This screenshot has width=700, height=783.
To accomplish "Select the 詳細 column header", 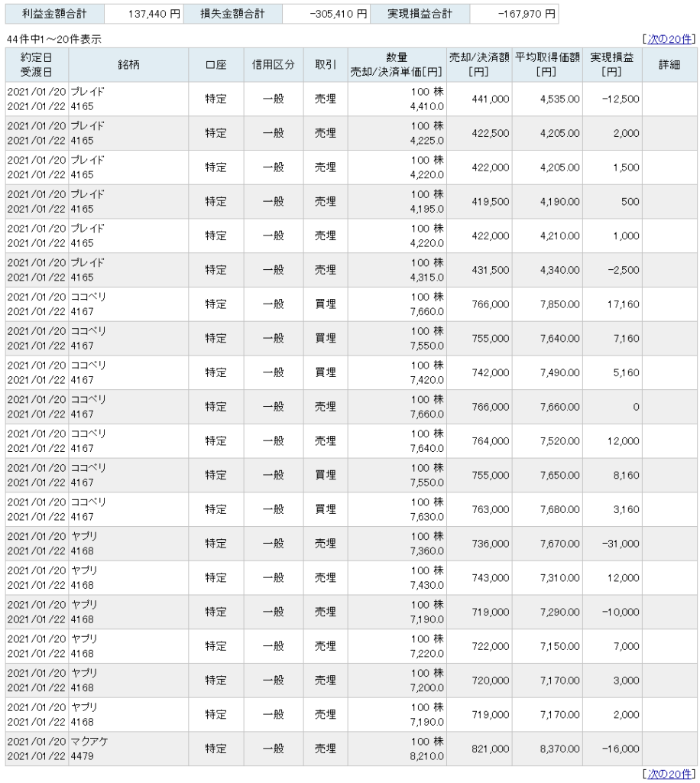I will click(x=669, y=65).
